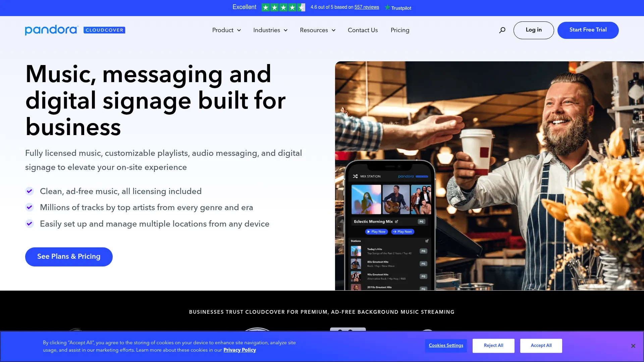Open Cookies Settings

(x=446, y=346)
